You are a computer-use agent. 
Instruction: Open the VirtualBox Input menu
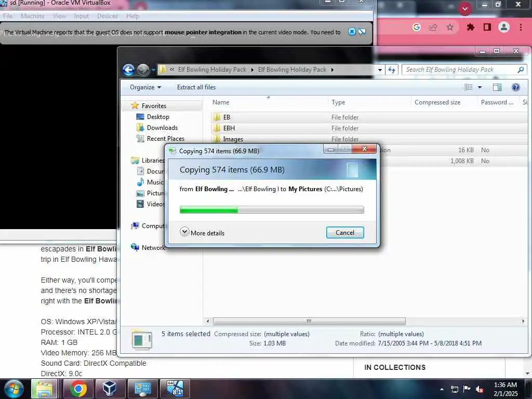pos(81,16)
